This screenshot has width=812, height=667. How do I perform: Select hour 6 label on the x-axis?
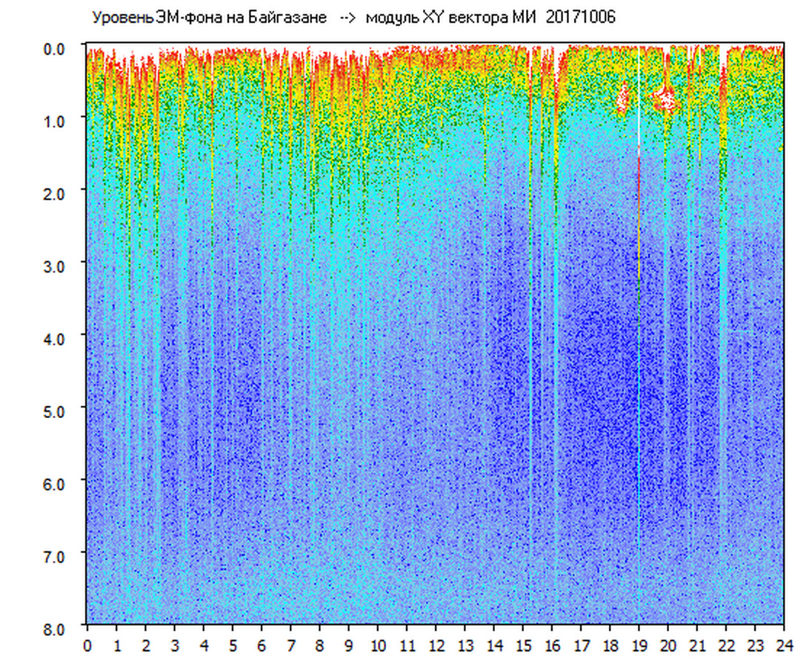click(262, 645)
